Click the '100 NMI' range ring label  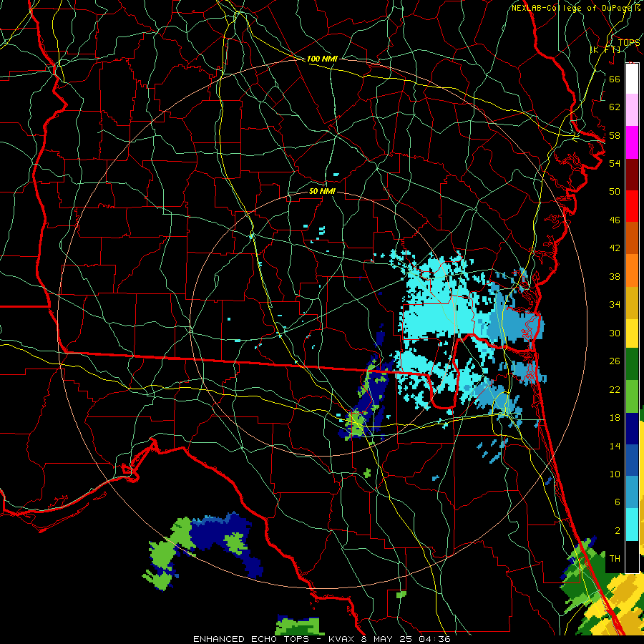click(x=322, y=59)
